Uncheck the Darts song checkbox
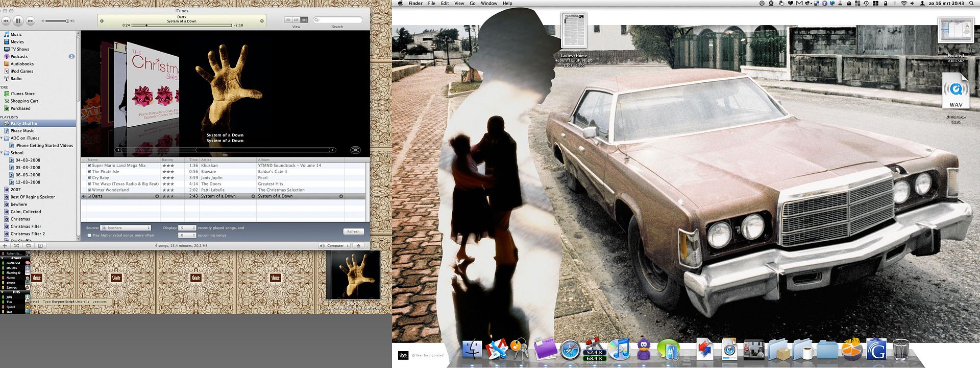 pyautogui.click(x=89, y=196)
